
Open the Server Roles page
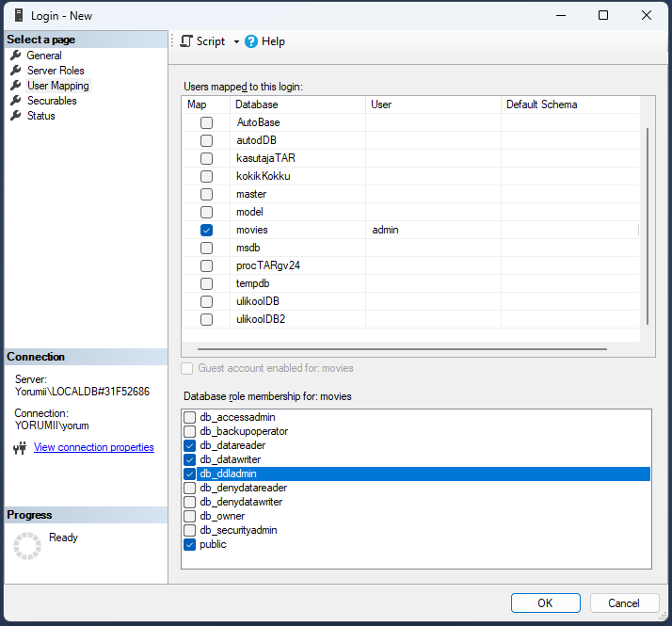(56, 71)
